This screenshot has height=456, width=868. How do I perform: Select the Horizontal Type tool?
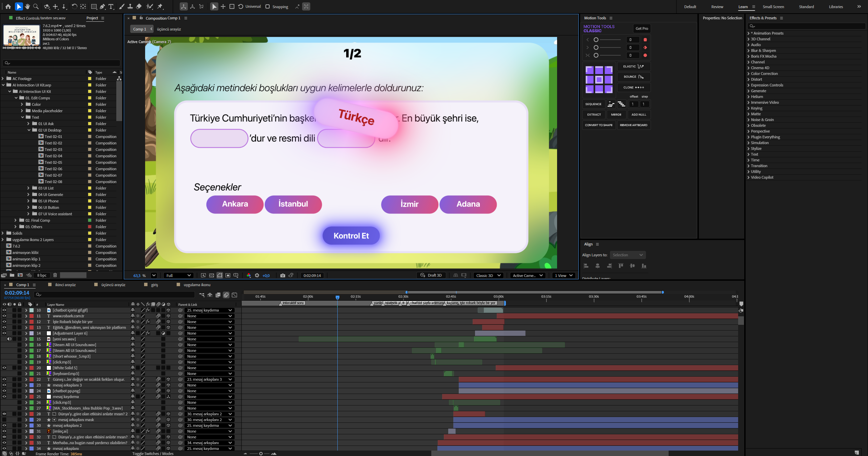[111, 6]
